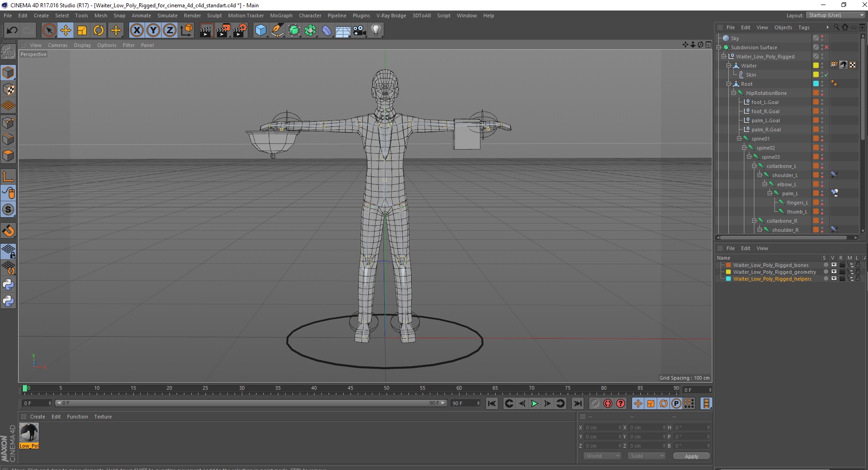The image size is (868, 470).
Task: Toggle Skin object enable checkmark
Action: pos(826,75)
